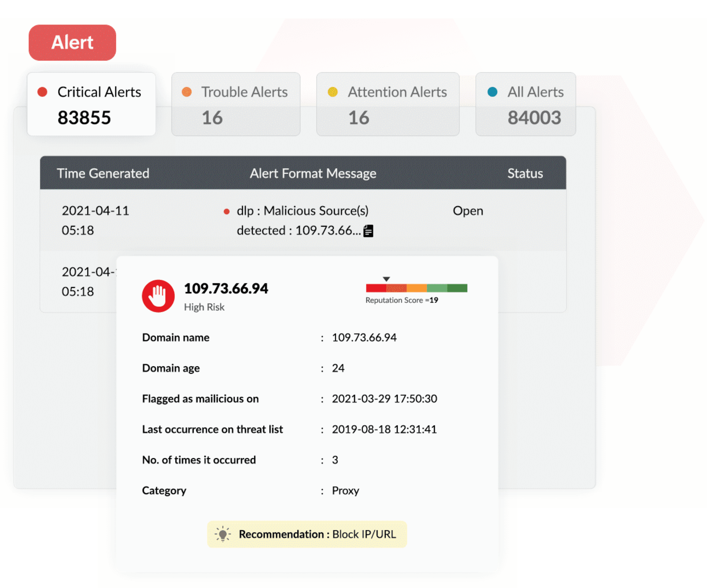Click the Last occurrence on threat list label

tap(213, 429)
